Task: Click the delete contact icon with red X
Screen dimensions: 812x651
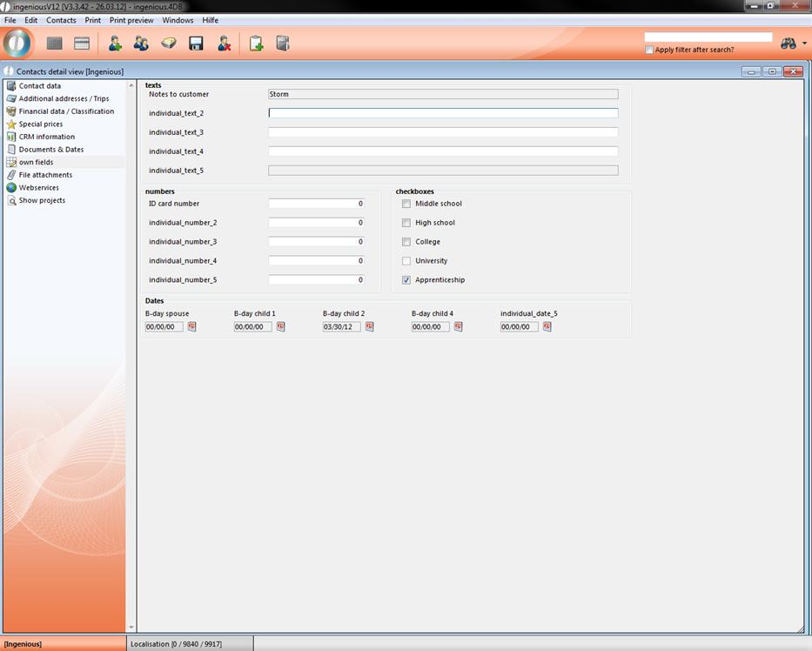Action: [224, 44]
